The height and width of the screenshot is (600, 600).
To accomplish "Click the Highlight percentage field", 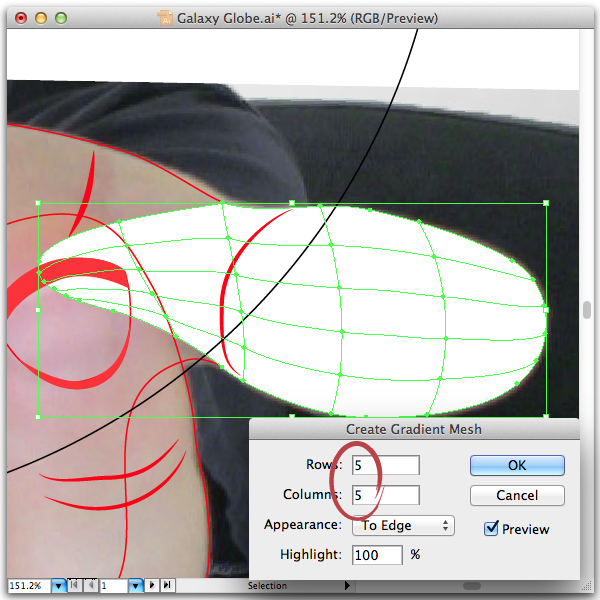I will click(377, 555).
